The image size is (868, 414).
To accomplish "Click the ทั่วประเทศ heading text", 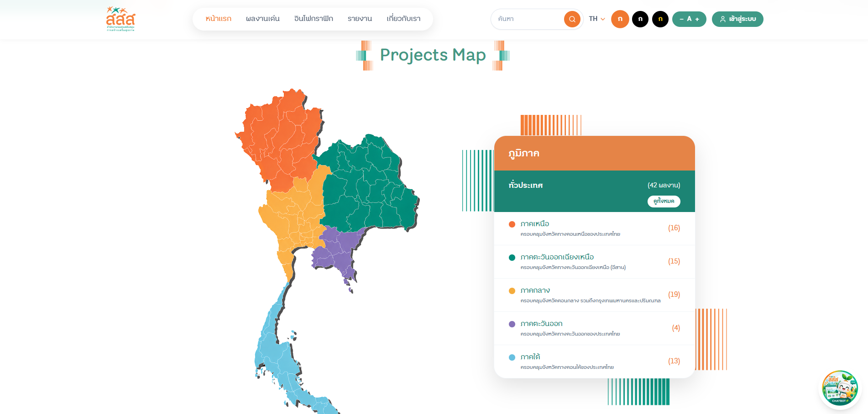I will 526,185.
